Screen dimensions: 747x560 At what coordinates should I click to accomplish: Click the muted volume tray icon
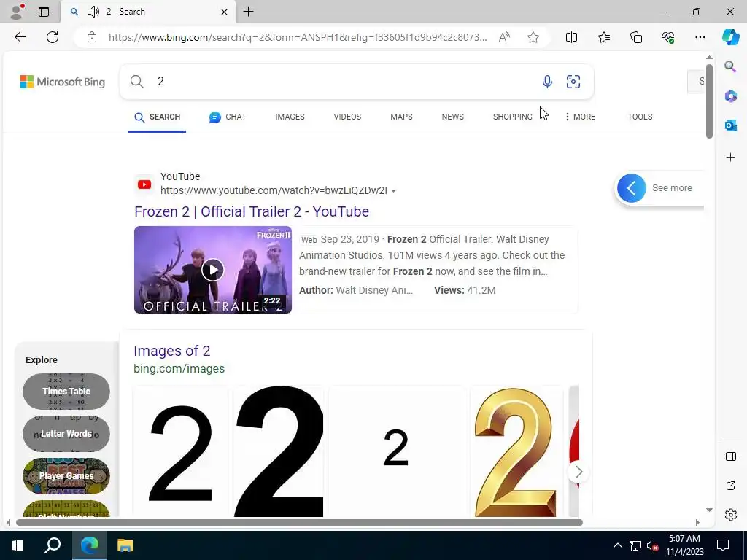tap(651, 545)
